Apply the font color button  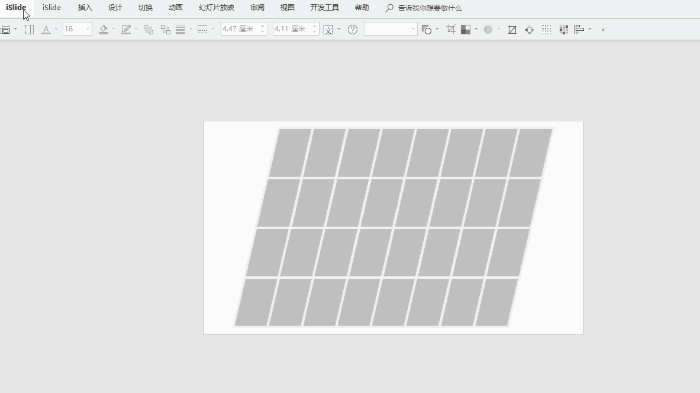coord(46,29)
